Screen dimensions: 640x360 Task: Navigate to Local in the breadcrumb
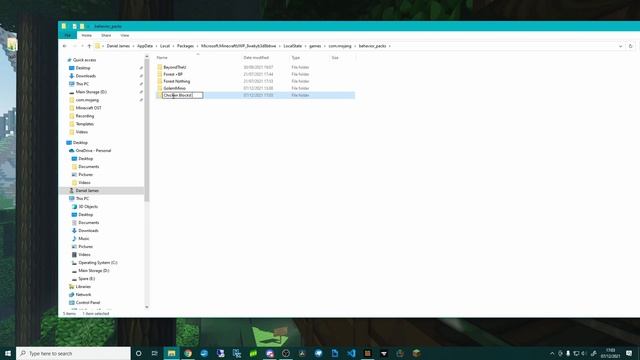tap(165, 46)
